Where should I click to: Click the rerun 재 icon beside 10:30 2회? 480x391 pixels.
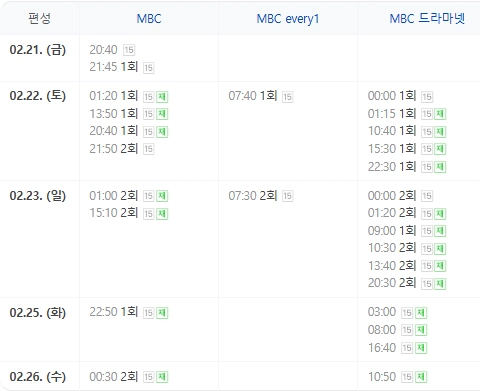point(440,249)
